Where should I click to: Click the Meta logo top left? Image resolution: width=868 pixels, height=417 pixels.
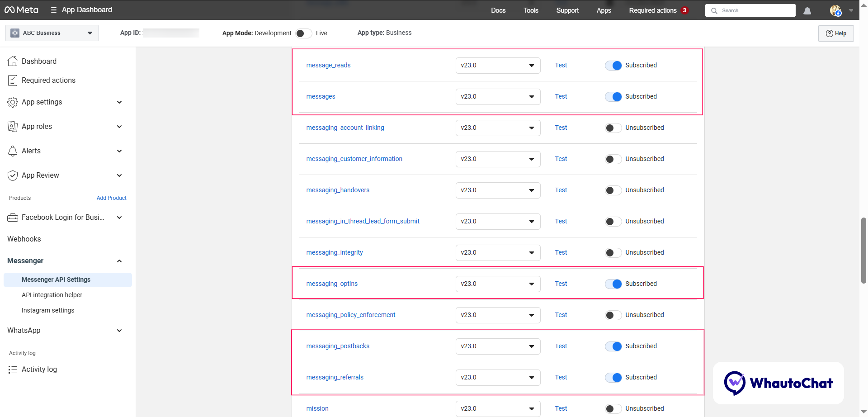tap(21, 9)
